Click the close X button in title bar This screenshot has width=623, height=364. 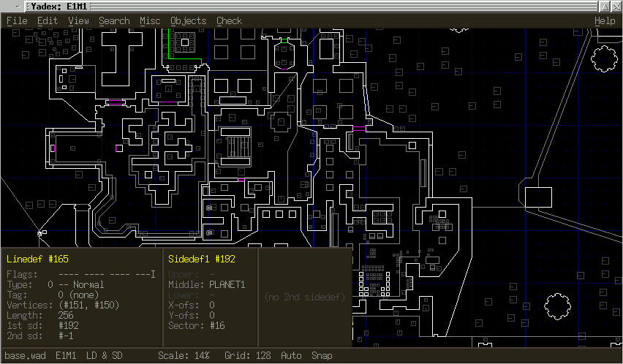616,7
